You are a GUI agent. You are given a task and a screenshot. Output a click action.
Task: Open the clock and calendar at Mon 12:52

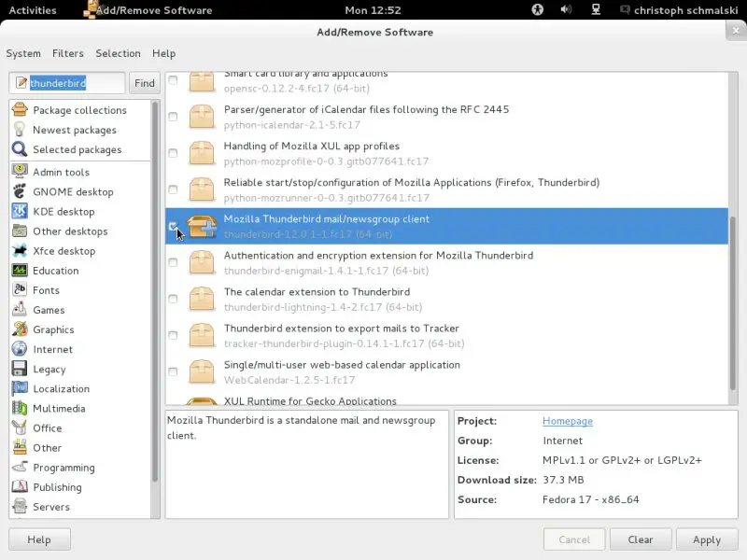(x=373, y=10)
